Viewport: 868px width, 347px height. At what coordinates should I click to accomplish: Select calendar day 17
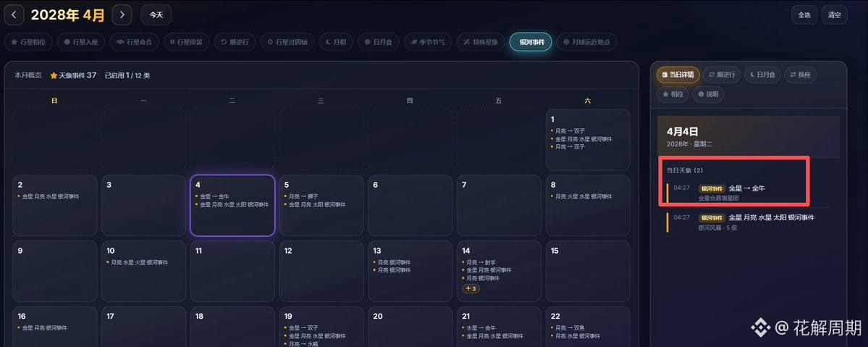click(x=143, y=327)
